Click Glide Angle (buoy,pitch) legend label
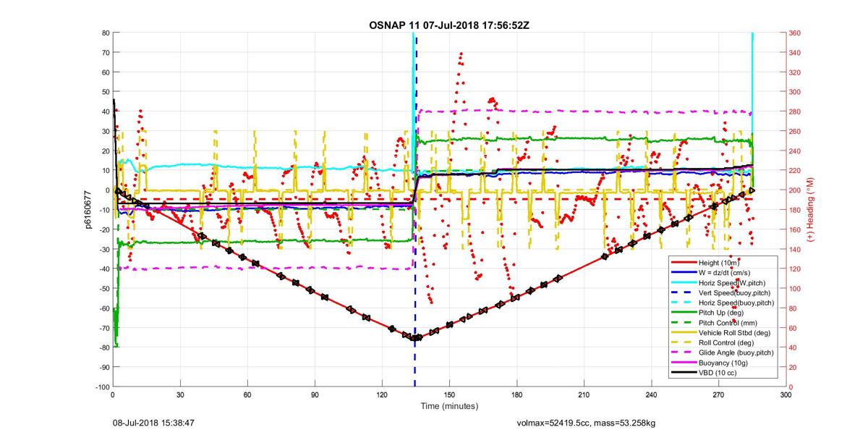Image resolution: width=868 pixels, height=435 pixels. tap(736, 352)
